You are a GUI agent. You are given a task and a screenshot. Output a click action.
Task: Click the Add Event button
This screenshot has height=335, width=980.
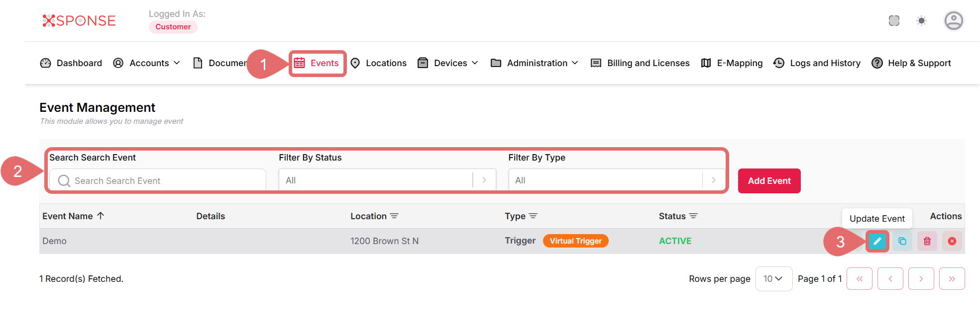pyautogui.click(x=769, y=181)
